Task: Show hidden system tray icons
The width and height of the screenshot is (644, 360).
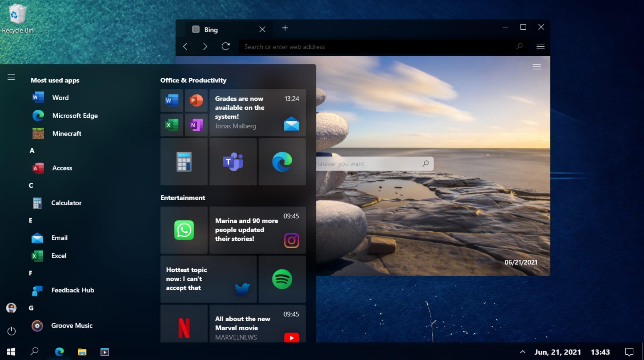Action: tap(523, 352)
